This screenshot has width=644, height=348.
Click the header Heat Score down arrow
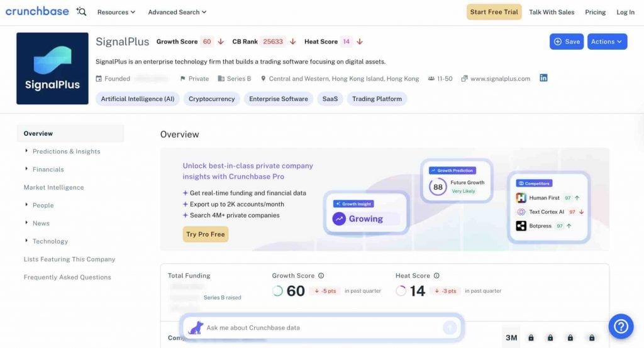[359, 41]
